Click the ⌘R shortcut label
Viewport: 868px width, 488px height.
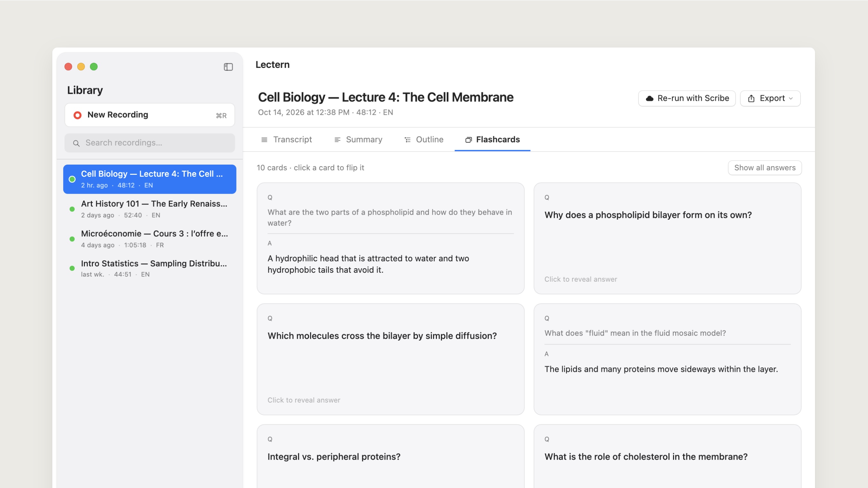coord(221,115)
